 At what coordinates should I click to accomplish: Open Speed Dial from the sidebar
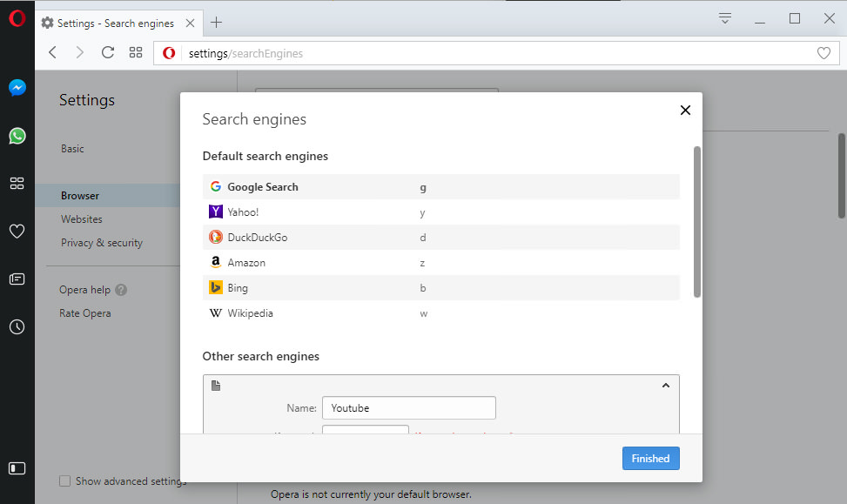[x=17, y=183]
